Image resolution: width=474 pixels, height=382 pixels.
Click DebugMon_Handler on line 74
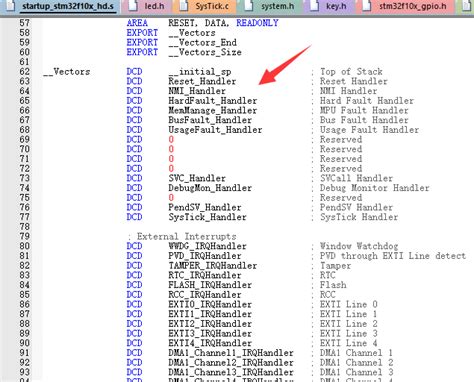point(210,188)
